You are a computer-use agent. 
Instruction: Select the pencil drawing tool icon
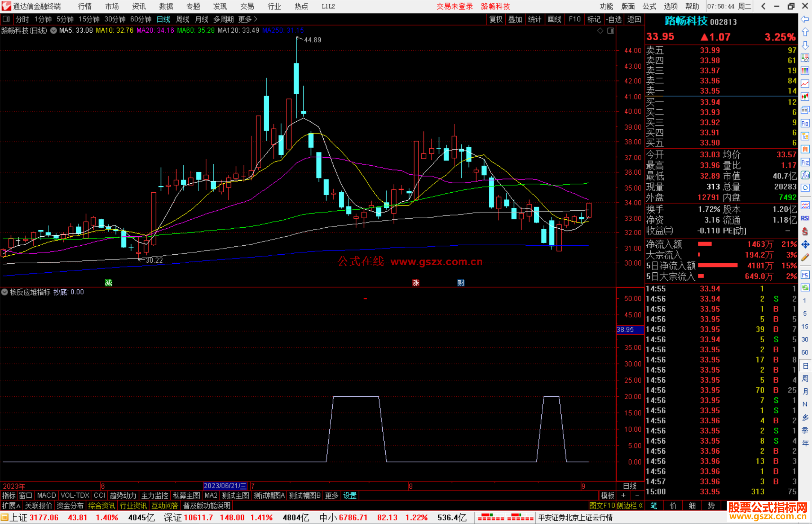[805, 258]
